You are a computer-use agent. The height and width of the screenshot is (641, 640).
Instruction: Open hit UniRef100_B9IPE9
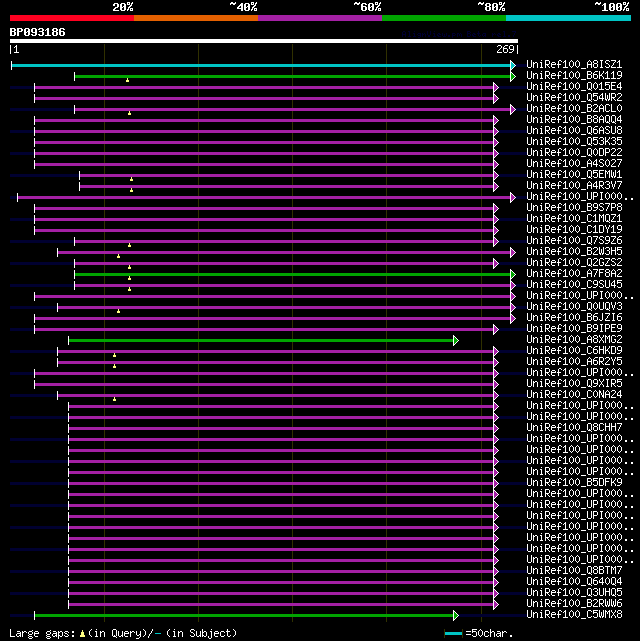pyautogui.click(x=574, y=329)
